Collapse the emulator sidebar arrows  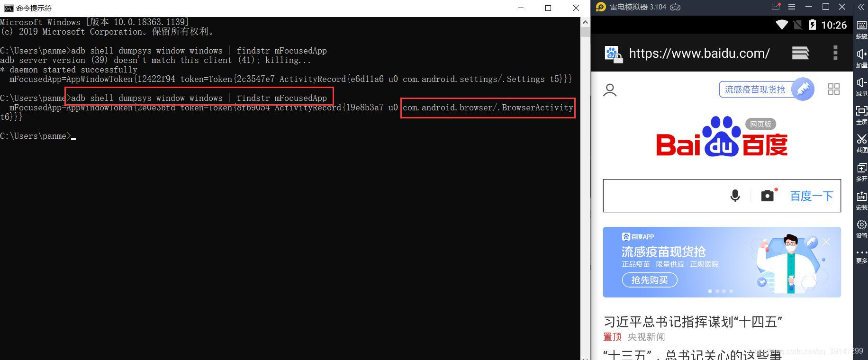861,7
